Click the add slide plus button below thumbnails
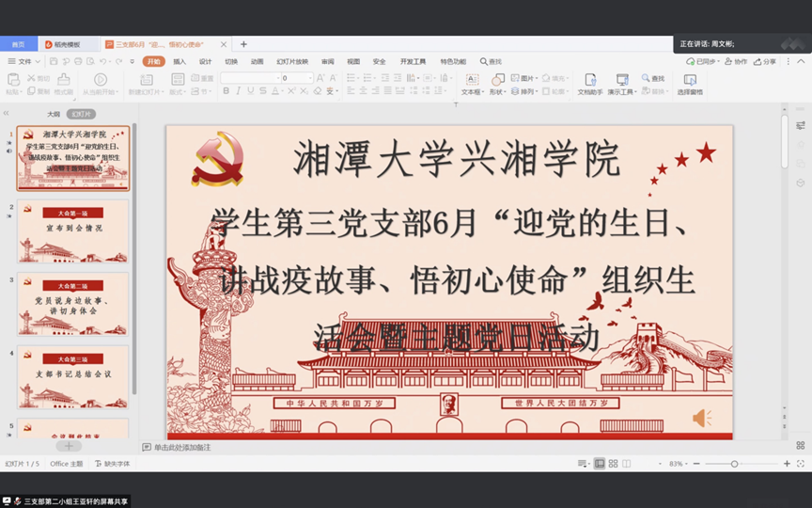This screenshot has width=812, height=508. [69, 446]
